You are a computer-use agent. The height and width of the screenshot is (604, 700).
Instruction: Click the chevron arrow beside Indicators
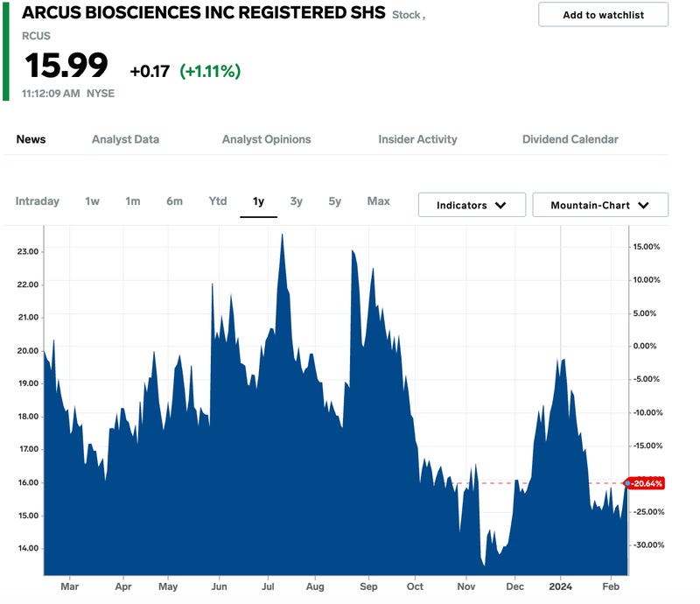pyautogui.click(x=500, y=206)
